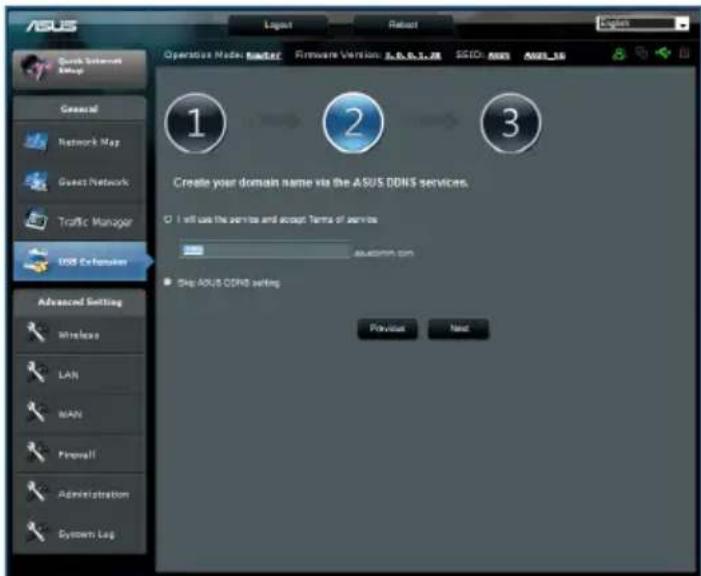Go back with the Previous button
Screen dimensions: 701x576
pos(388,329)
